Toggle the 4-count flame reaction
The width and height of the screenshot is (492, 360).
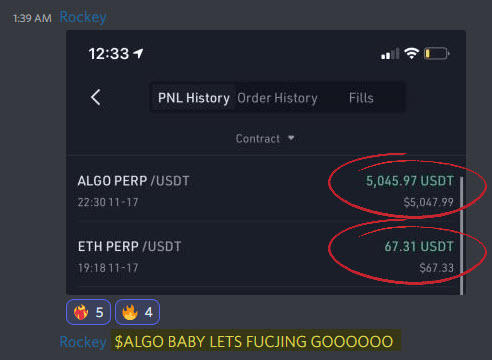point(137,312)
